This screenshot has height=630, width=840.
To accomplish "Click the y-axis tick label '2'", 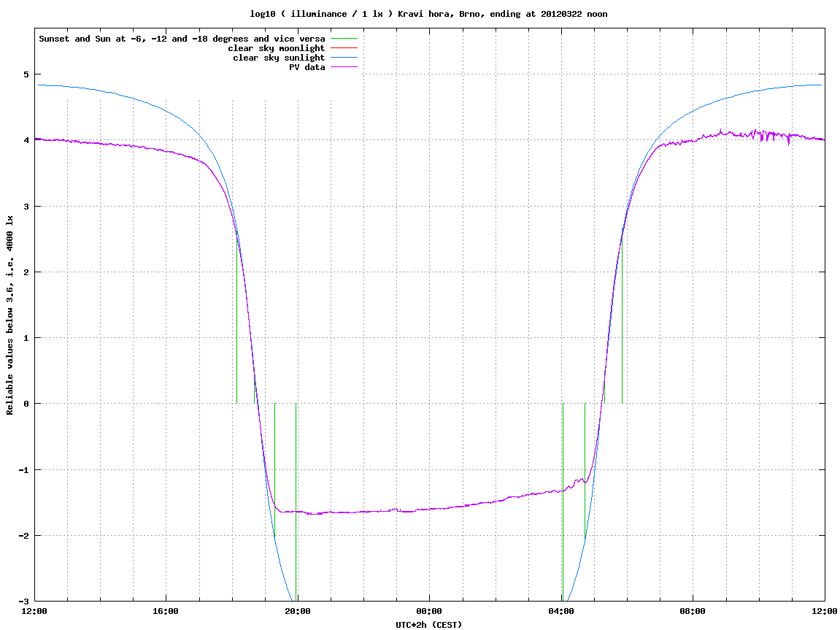I will click(26, 272).
